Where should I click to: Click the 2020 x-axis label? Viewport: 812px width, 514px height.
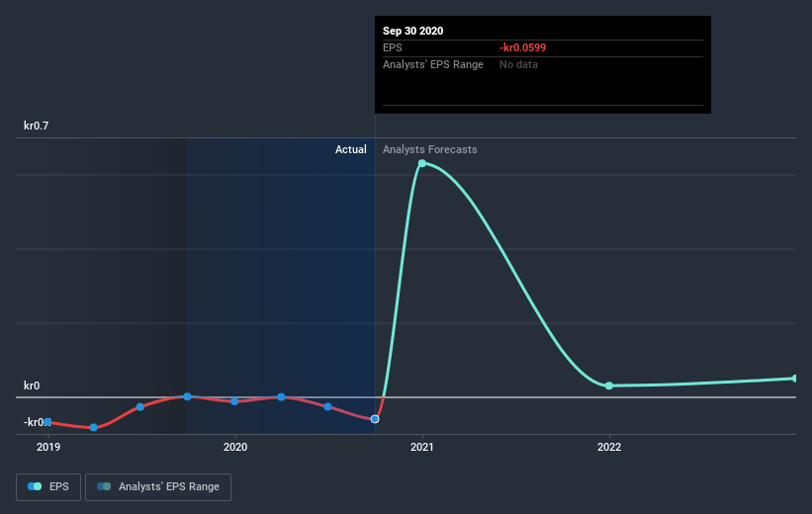click(235, 447)
